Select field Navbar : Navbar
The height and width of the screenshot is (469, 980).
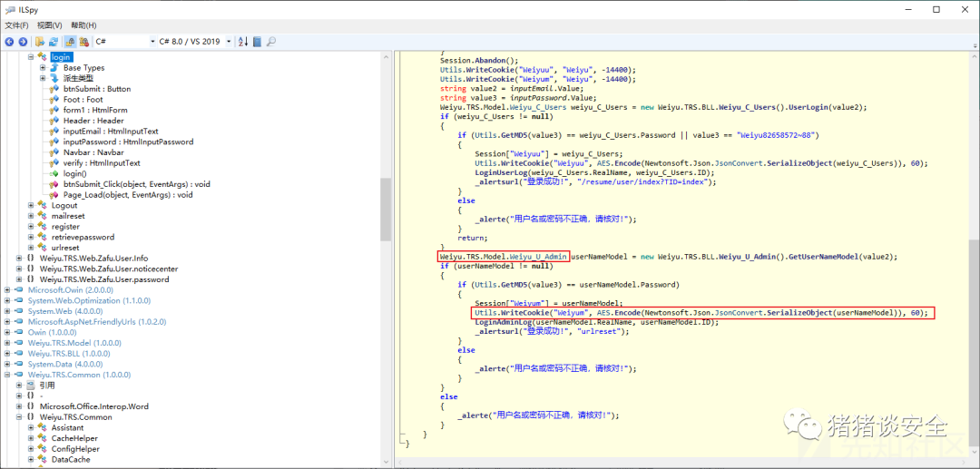[x=93, y=152]
